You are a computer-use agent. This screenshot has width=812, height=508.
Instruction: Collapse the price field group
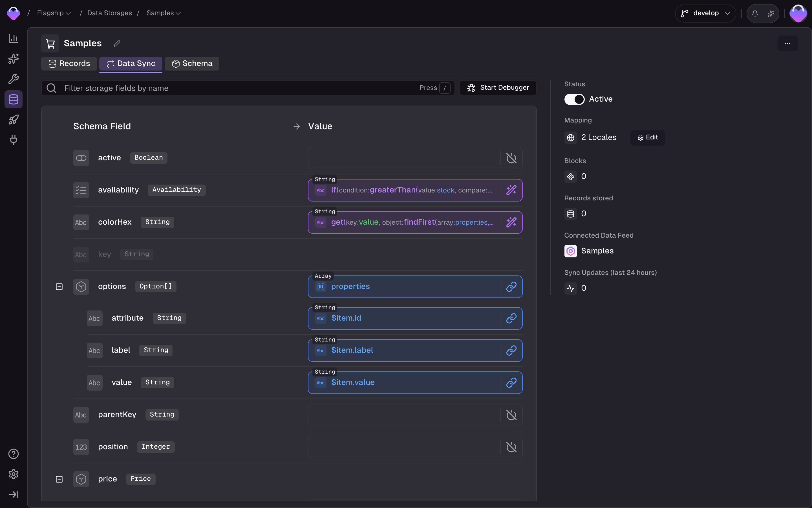[59, 479]
